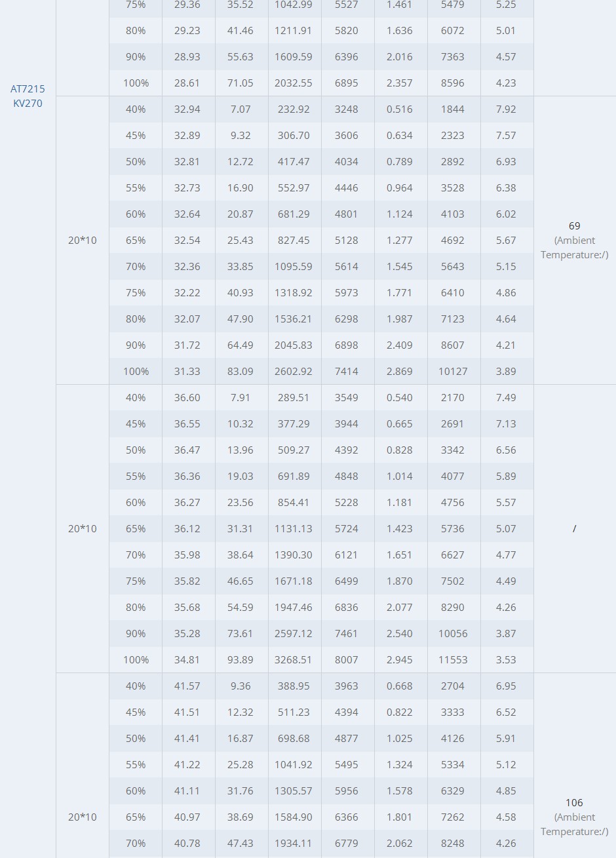The height and width of the screenshot is (858, 616).
Task: Select the current value 93.89
Action: click(x=241, y=659)
